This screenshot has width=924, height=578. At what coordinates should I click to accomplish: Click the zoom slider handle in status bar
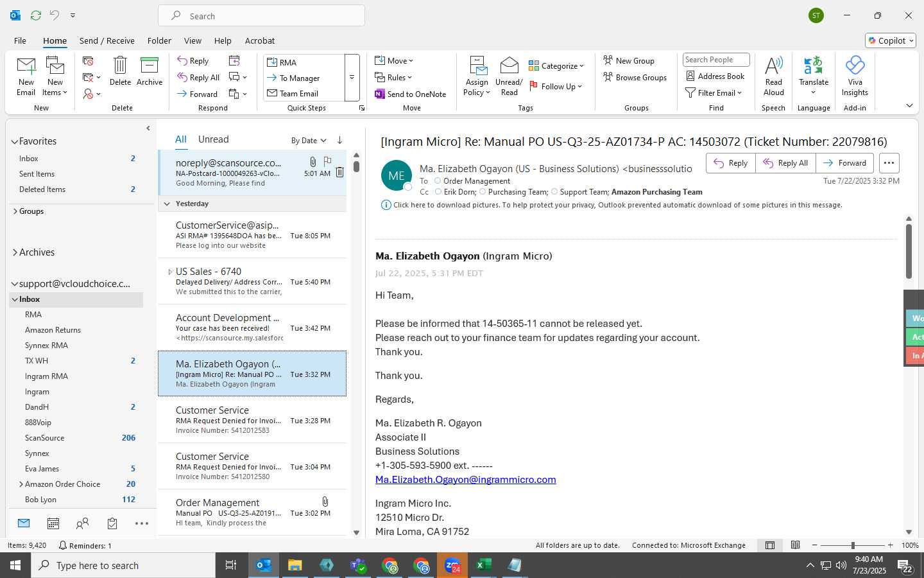pyautogui.click(x=853, y=545)
